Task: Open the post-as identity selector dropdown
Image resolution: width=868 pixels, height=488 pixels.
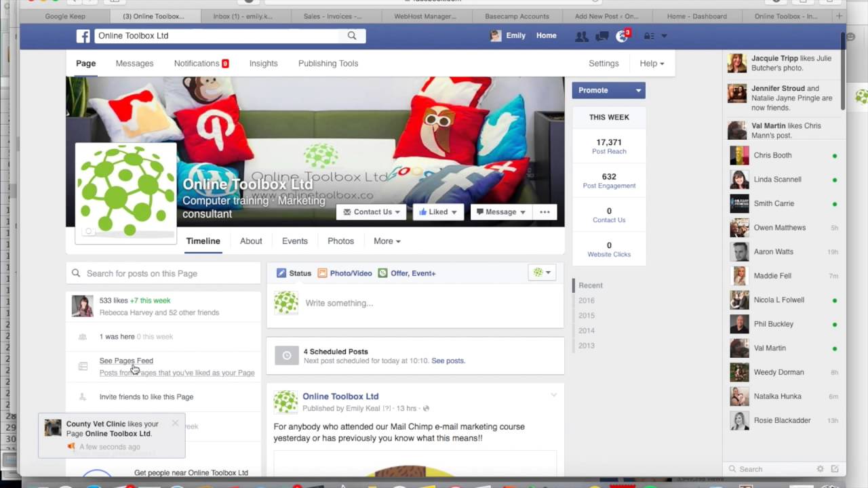Action: pos(542,272)
